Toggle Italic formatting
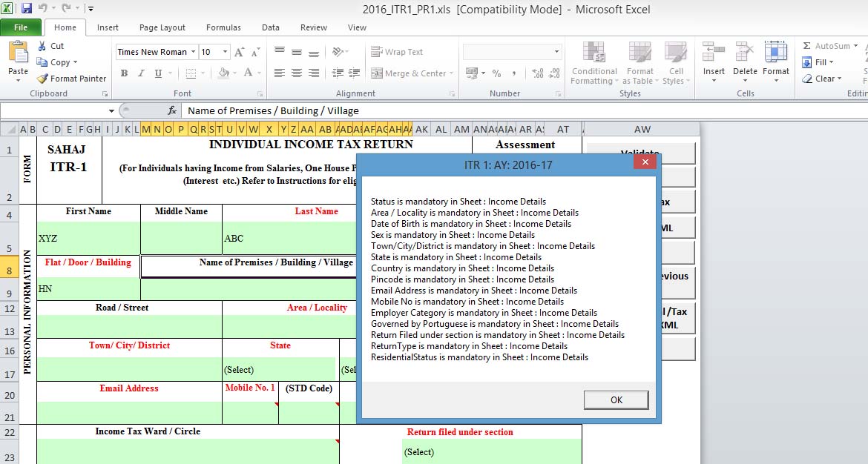 pos(141,73)
